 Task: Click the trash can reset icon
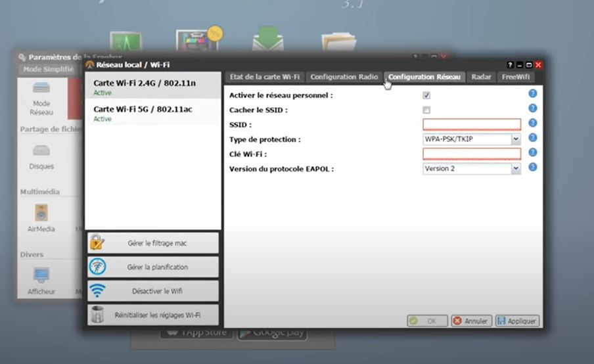(x=97, y=315)
